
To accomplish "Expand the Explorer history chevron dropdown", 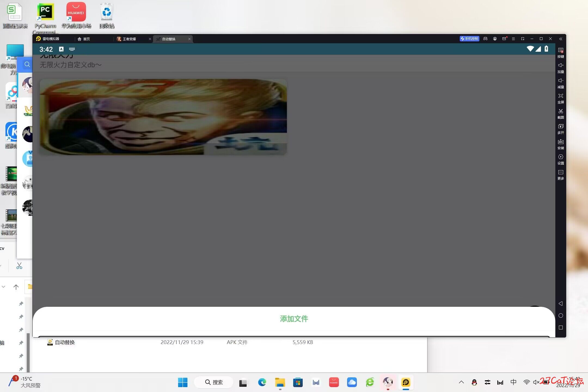I will pos(3,287).
